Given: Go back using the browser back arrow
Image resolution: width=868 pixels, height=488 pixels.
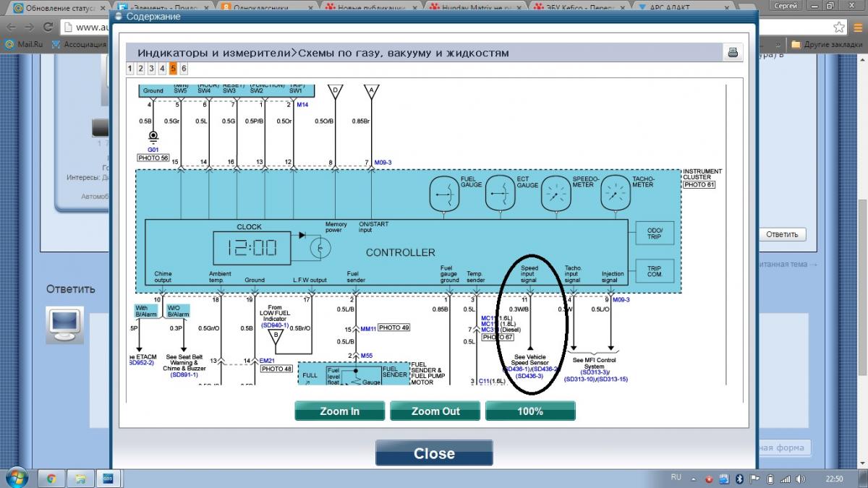Looking at the screenshot, I should pyautogui.click(x=12, y=27).
